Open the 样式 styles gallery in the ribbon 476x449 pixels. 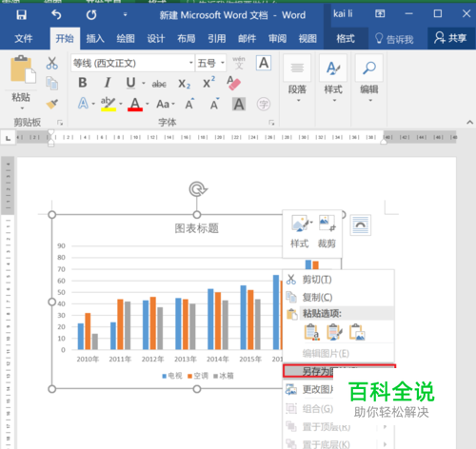click(333, 78)
